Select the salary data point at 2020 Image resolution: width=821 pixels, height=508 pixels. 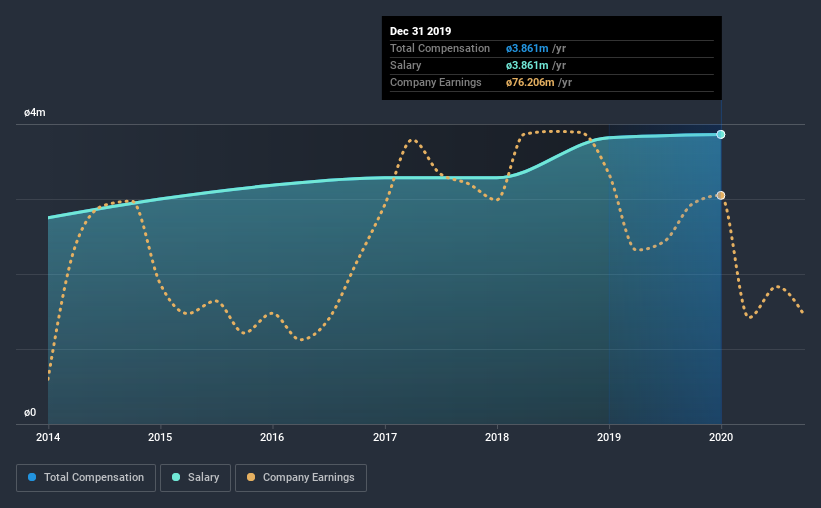pos(721,135)
